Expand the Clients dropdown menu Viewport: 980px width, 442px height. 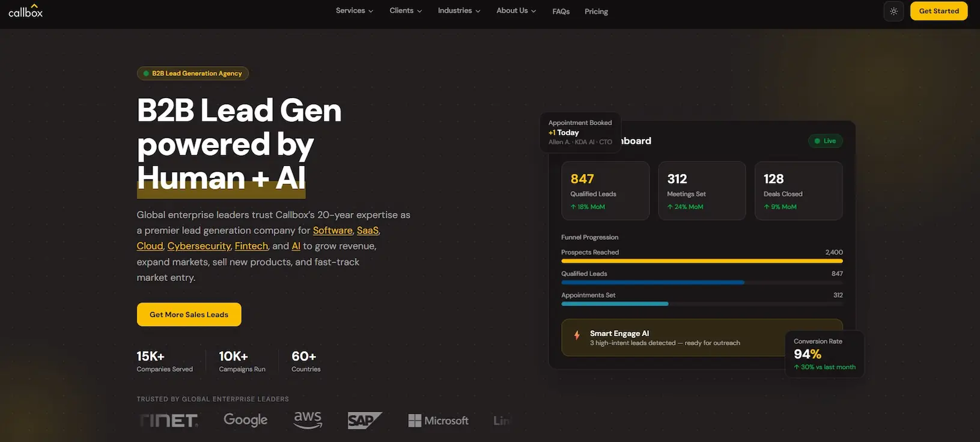pyautogui.click(x=405, y=11)
